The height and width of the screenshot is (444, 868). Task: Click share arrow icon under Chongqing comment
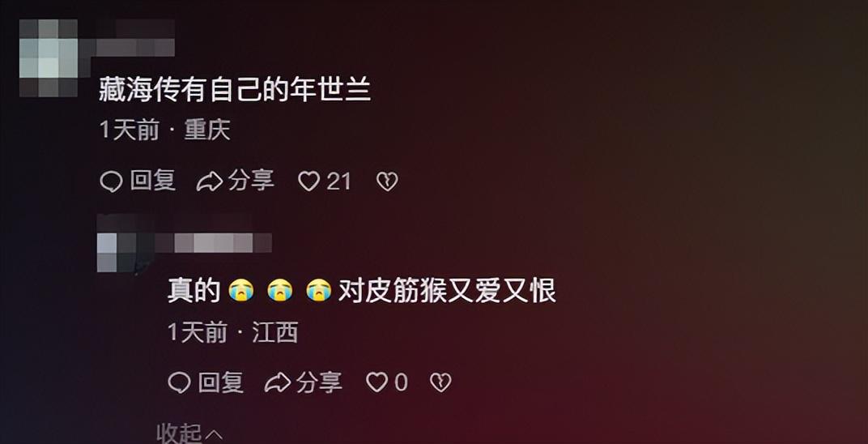click(x=210, y=181)
